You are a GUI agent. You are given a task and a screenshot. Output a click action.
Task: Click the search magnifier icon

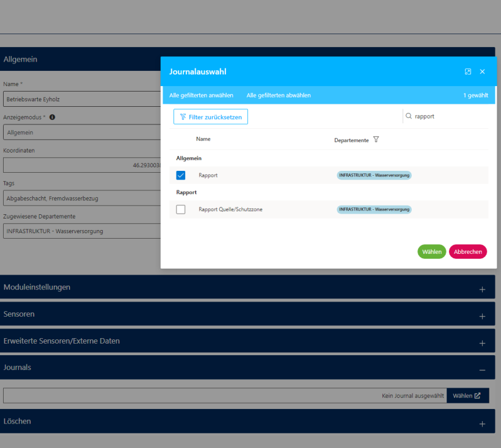coord(409,116)
